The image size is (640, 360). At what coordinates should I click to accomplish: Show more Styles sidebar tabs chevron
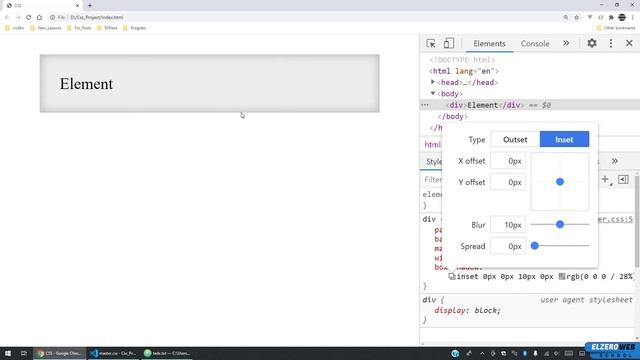tap(615, 161)
